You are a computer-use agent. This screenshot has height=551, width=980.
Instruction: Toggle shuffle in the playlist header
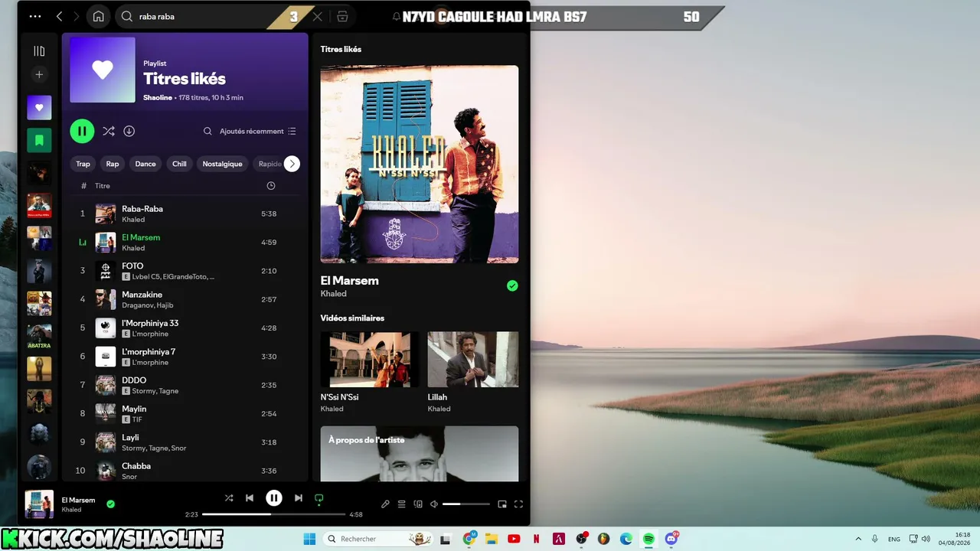[x=109, y=131]
